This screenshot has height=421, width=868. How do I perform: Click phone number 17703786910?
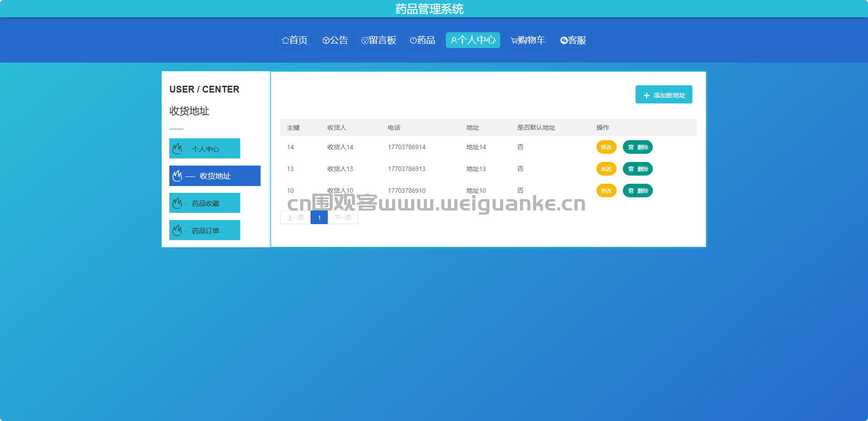(x=407, y=191)
